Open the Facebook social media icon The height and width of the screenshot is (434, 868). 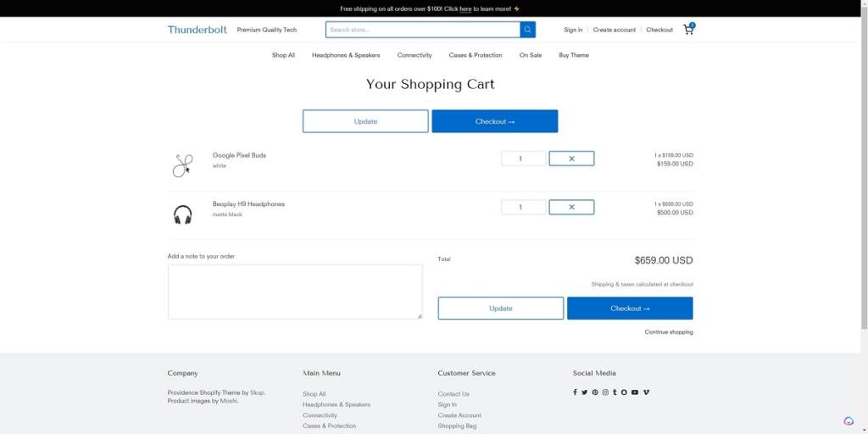[575, 392]
